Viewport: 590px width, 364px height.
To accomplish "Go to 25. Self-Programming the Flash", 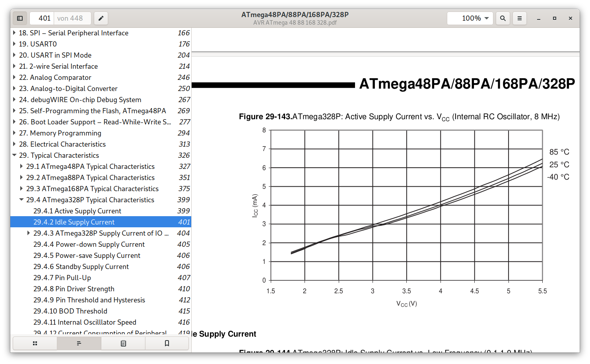I will [x=93, y=111].
